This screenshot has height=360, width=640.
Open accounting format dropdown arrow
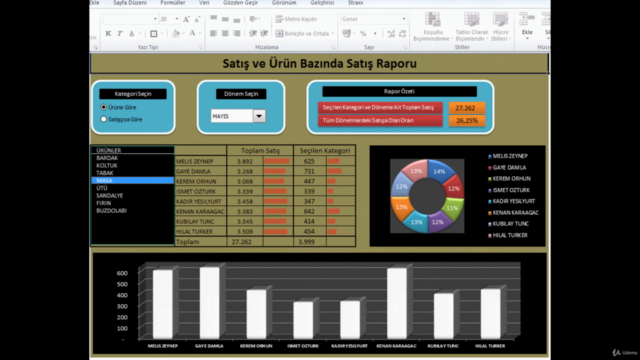coord(354,33)
